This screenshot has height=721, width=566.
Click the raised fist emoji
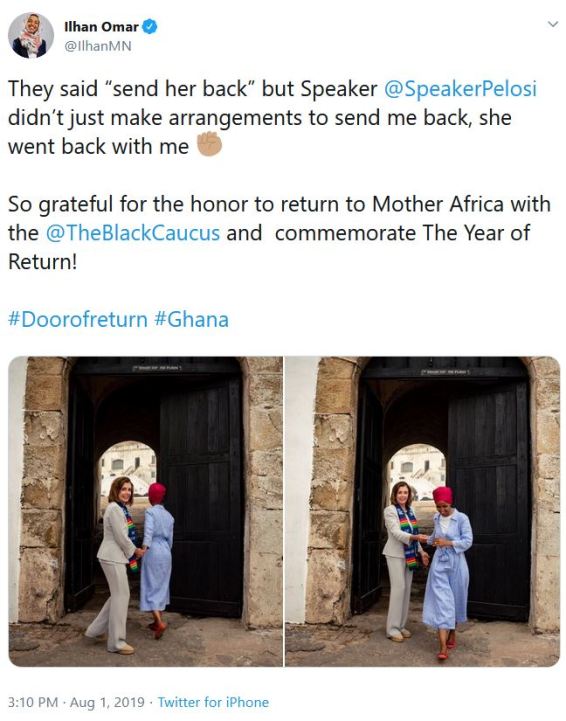[210, 144]
